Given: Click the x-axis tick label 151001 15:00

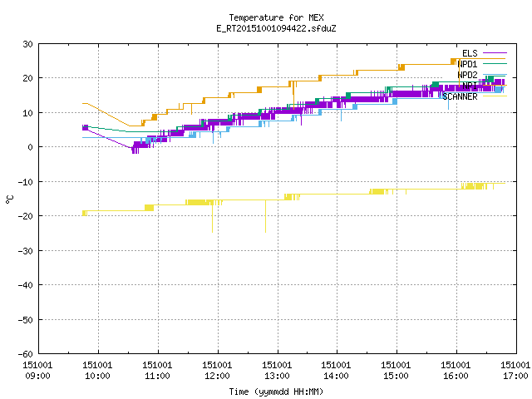Looking at the screenshot, I should (x=396, y=371).
